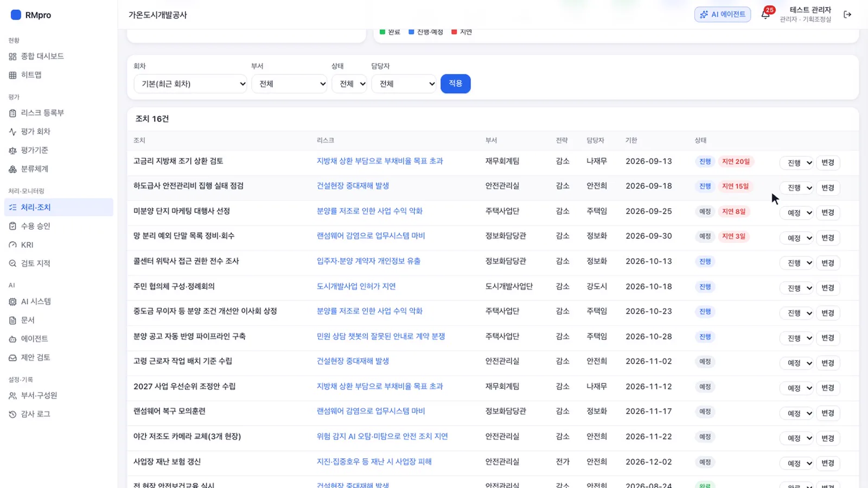Open the 감사 로그 history icon
The image size is (868, 488).
[12, 414]
